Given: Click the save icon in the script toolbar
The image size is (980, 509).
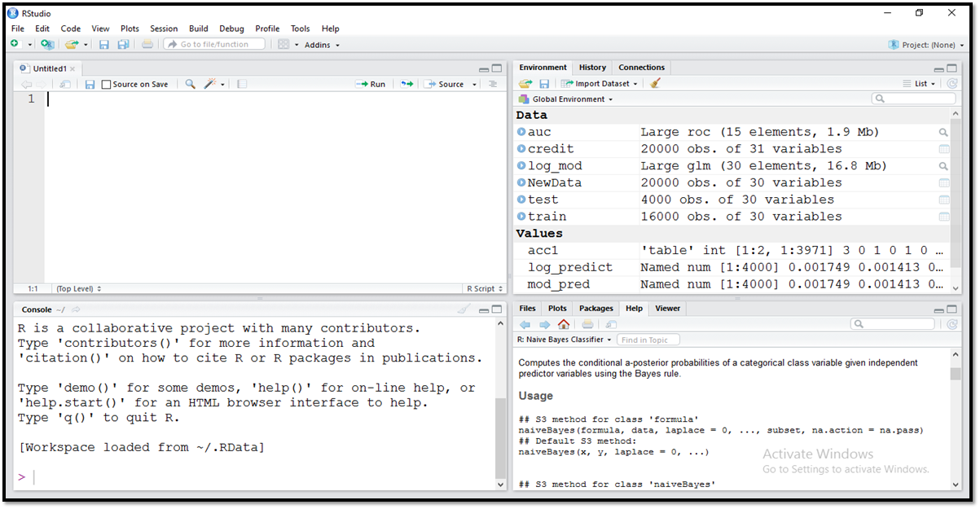Looking at the screenshot, I should 90,83.
